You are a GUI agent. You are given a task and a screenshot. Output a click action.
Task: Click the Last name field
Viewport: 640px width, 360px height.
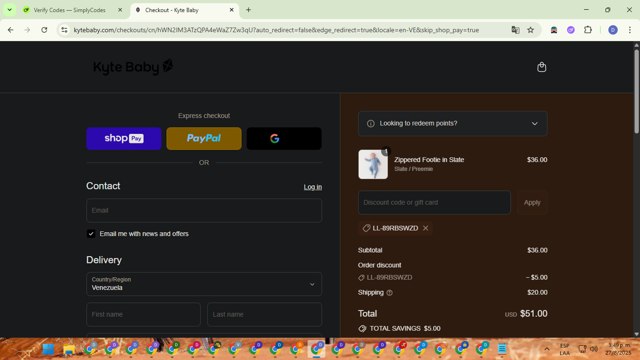264,314
